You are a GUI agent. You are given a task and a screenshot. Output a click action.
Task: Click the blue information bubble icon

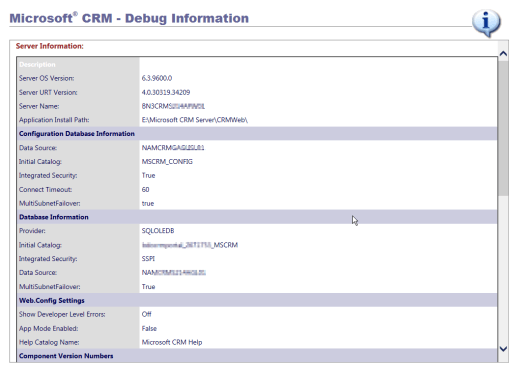coord(486,23)
